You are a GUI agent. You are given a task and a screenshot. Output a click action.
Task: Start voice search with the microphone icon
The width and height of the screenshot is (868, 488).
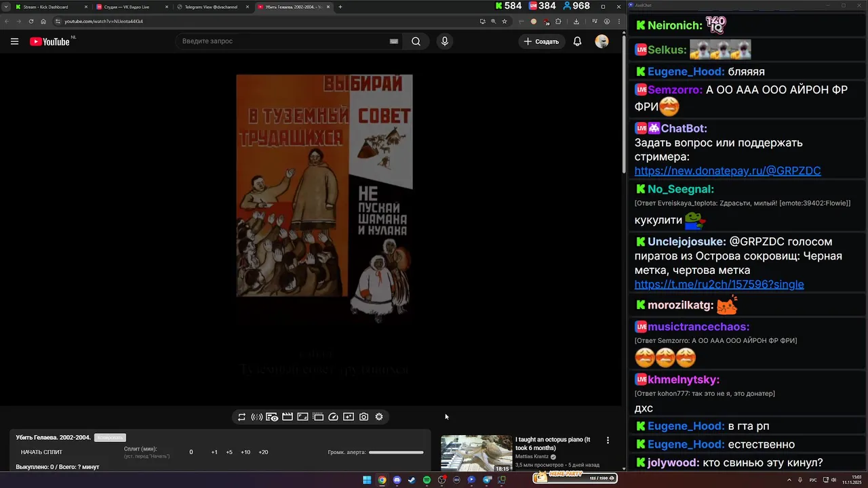pyautogui.click(x=444, y=41)
